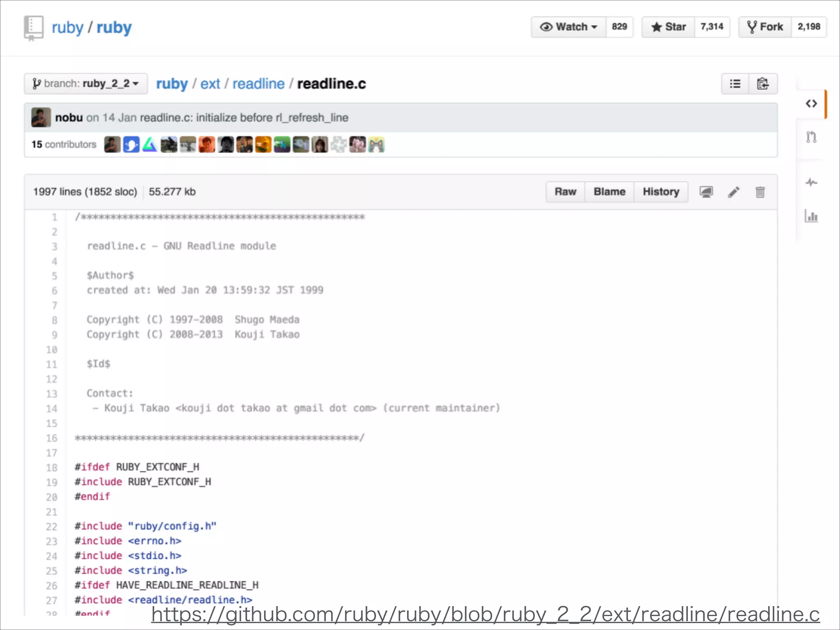The width and height of the screenshot is (840, 630).
Task: Click line number 27
Action: pyautogui.click(x=51, y=600)
